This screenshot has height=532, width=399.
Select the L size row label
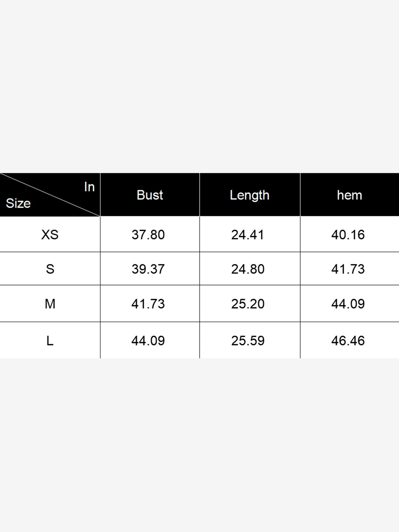click(x=50, y=340)
